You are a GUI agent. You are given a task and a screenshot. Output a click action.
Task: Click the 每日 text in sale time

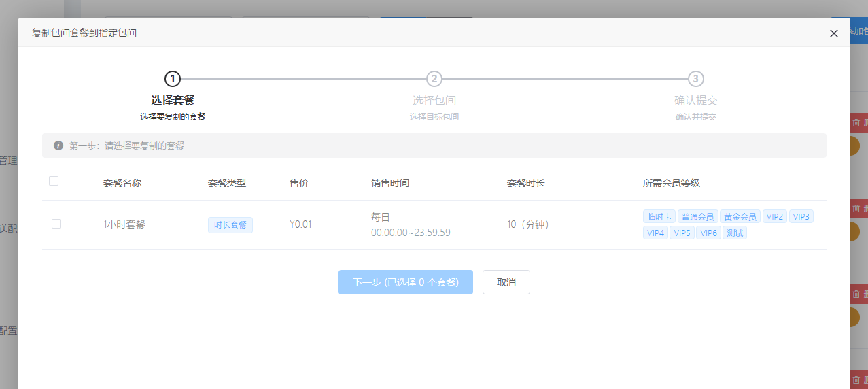coord(381,217)
